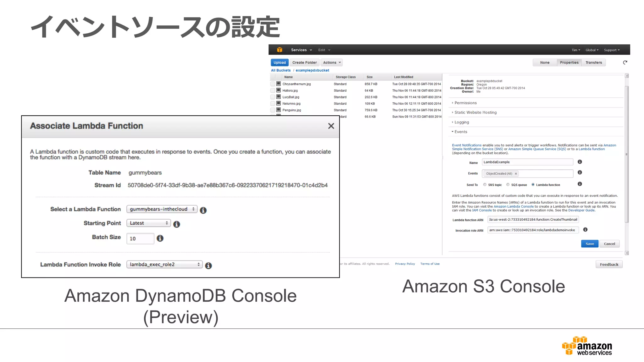The width and height of the screenshot is (644, 362).
Task: Click the info icon beside Batch Size
Action: (160, 238)
